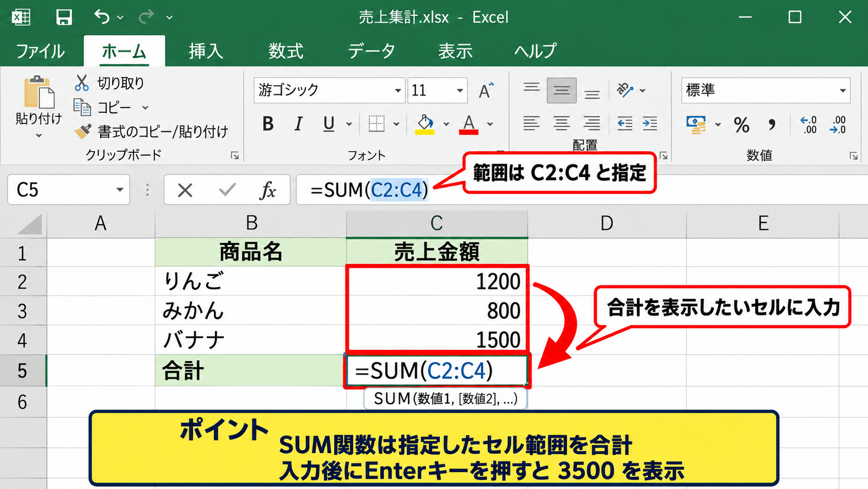Open the ファイル tab
The width and height of the screenshot is (868, 489).
(40, 51)
